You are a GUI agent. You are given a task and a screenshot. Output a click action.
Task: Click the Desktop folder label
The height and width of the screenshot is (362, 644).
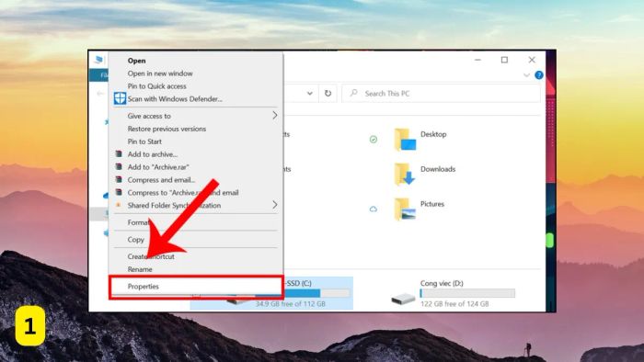pos(433,134)
